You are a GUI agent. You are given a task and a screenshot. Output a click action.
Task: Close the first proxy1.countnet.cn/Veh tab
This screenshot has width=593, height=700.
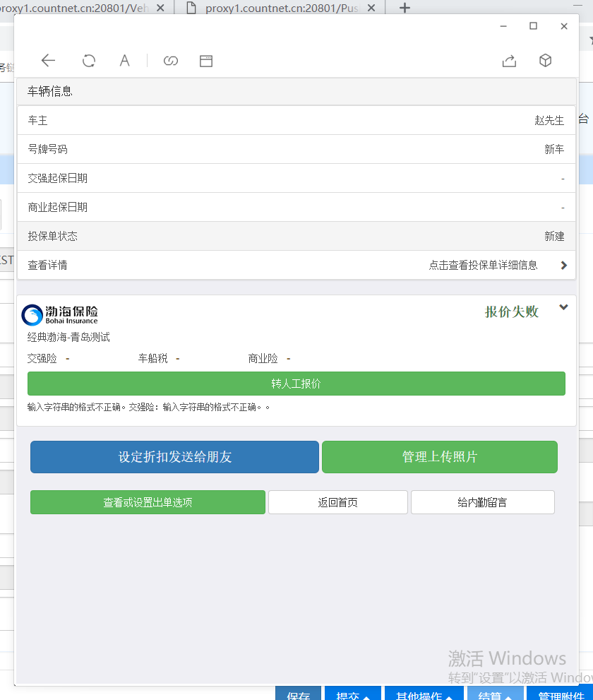(x=161, y=8)
